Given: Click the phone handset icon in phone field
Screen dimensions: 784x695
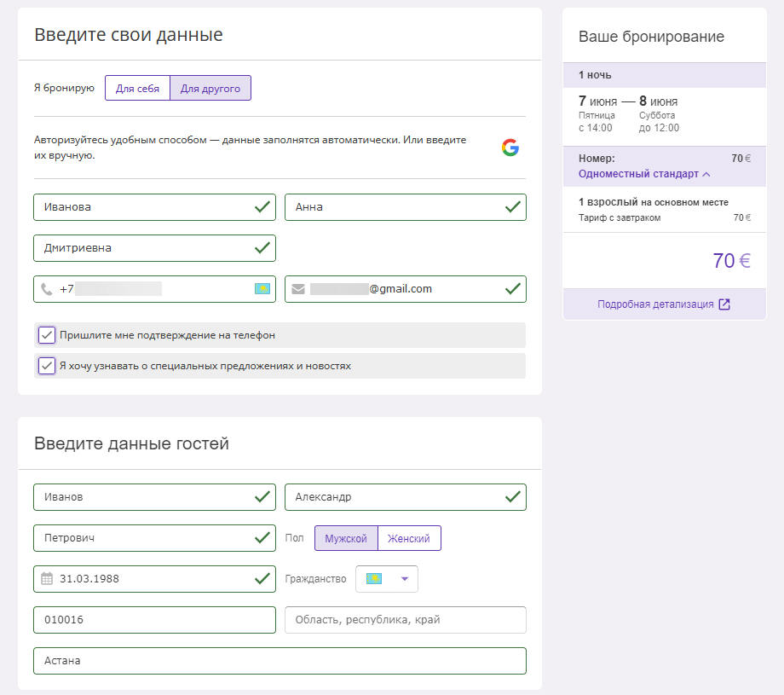Looking at the screenshot, I should tap(47, 289).
